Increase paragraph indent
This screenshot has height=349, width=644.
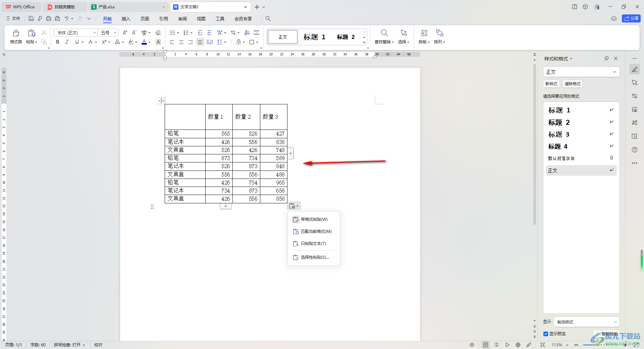click(209, 33)
